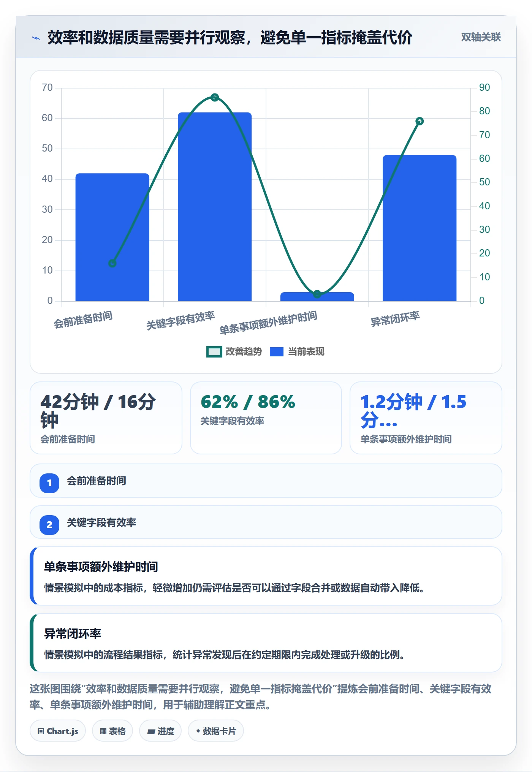This screenshot has height=772, width=532.
Task: Click the trend line point at 异常闭环率
Action: click(x=420, y=121)
